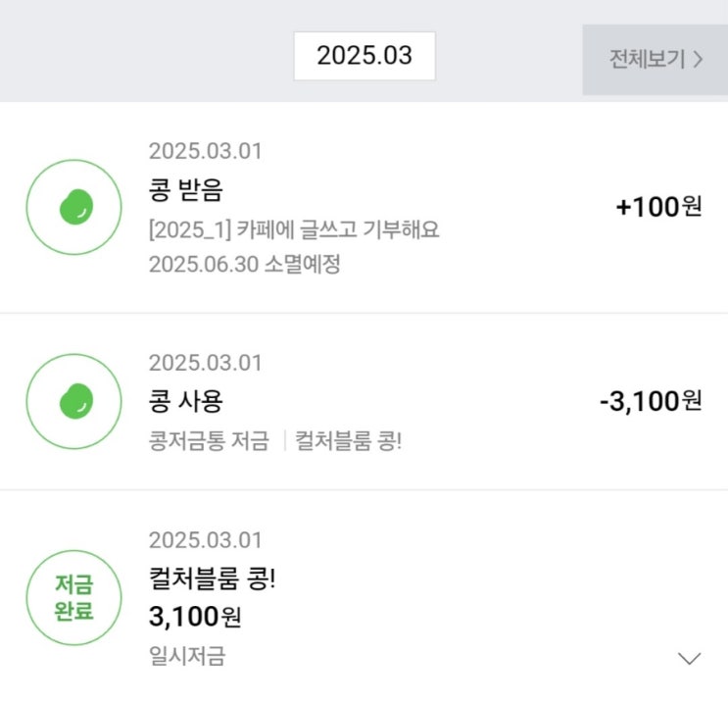Click the 콩저금통 저금 label

(209, 441)
